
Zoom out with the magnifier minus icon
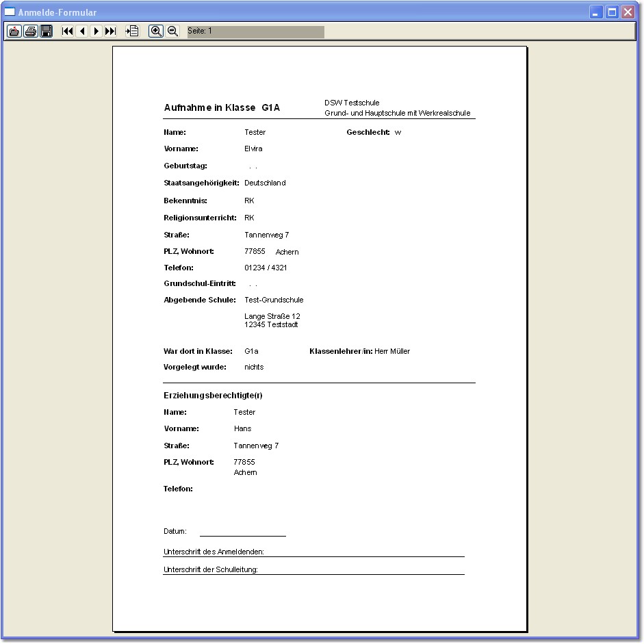pos(172,31)
